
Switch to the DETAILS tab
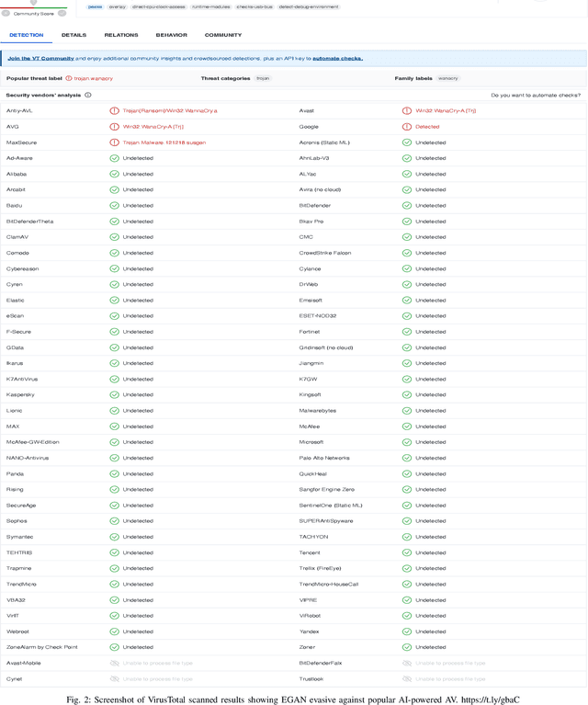[x=73, y=35]
